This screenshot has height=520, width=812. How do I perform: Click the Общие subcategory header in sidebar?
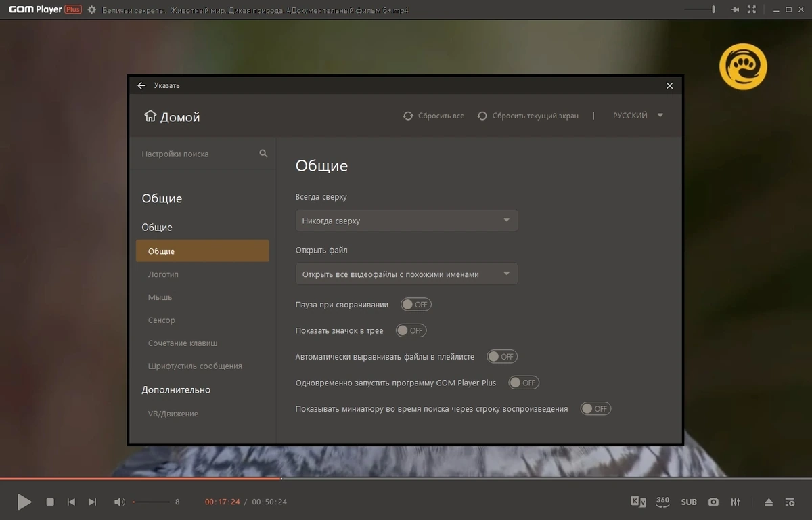click(157, 227)
